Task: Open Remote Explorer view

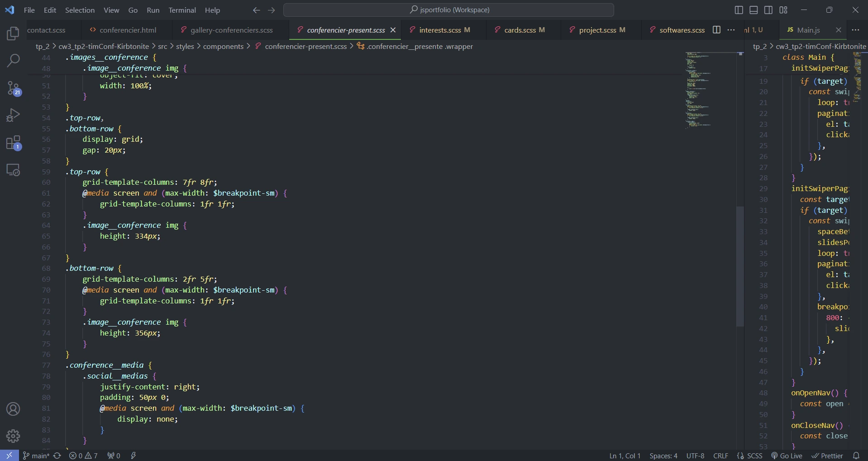Action: pyautogui.click(x=13, y=170)
